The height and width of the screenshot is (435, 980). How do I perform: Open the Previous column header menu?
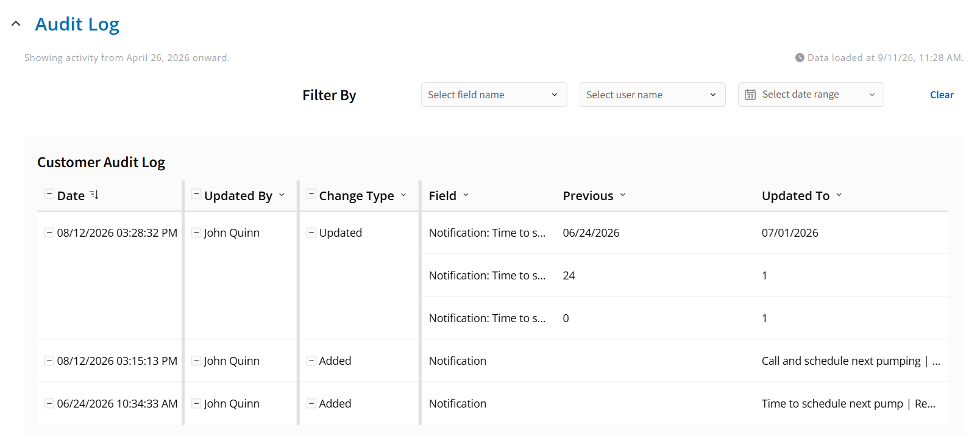point(623,195)
